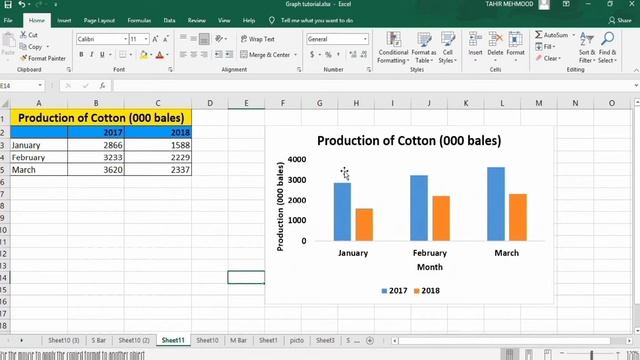Toggle Bold formatting

pos(81,55)
